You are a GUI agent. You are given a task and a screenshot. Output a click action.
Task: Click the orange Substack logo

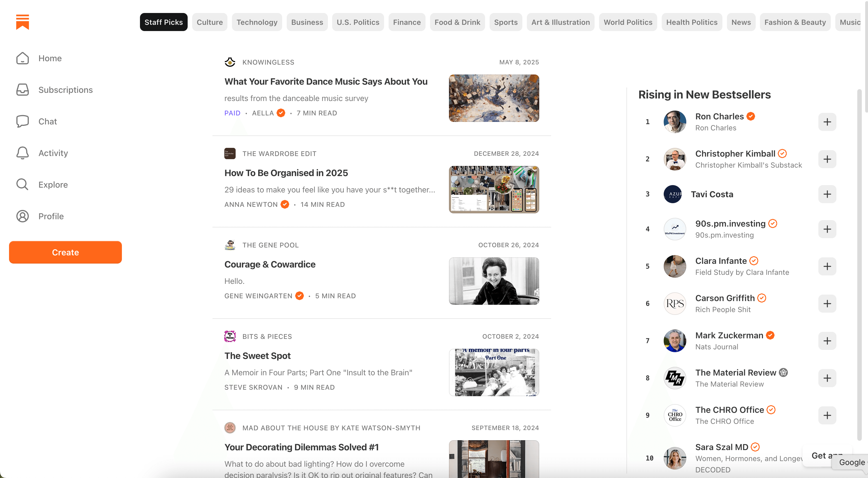point(22,22)
